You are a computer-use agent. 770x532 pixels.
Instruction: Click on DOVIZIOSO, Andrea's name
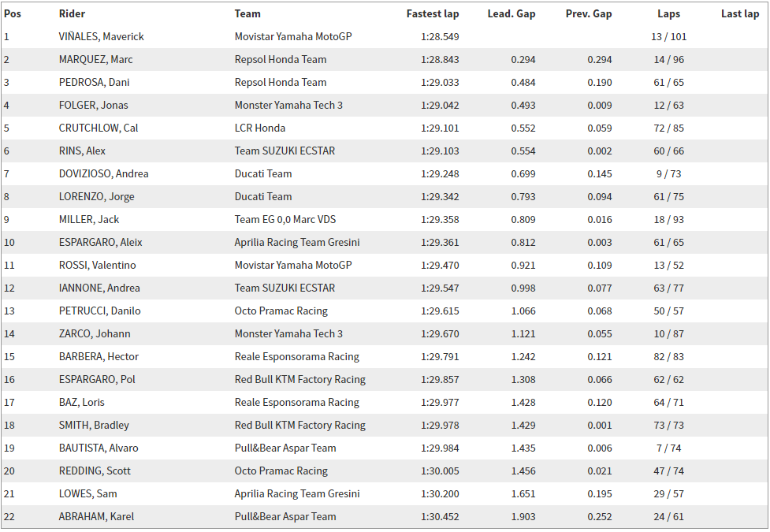point(103,174)
